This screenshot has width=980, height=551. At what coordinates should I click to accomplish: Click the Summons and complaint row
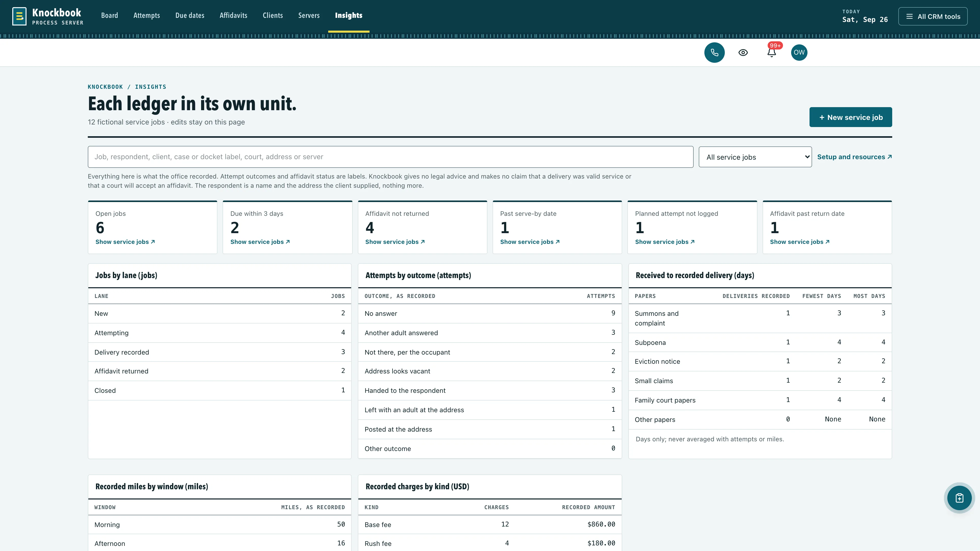coord(760,318)
